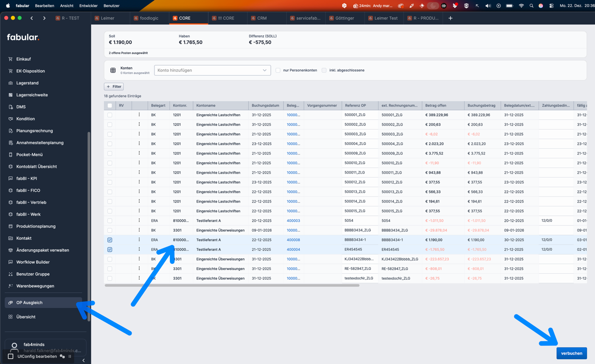Click the 'verbuchen' button

[x=571, y=353]
